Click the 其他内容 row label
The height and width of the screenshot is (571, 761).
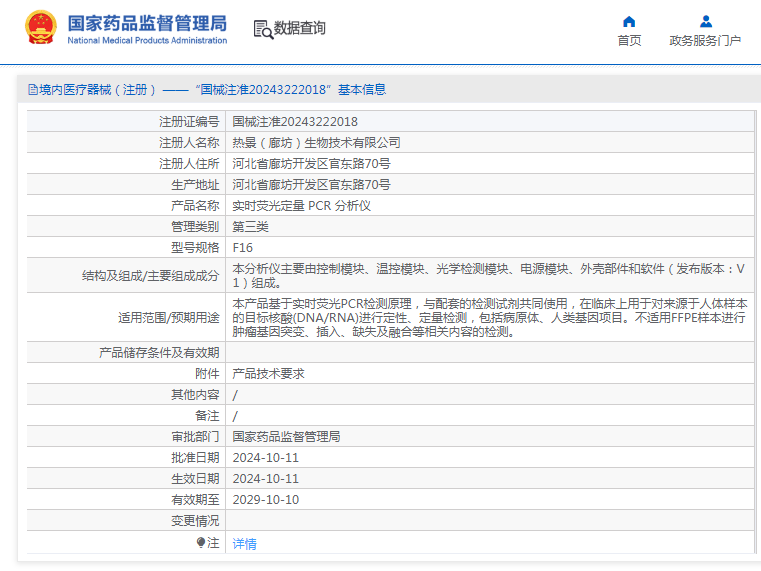point(195,395)
